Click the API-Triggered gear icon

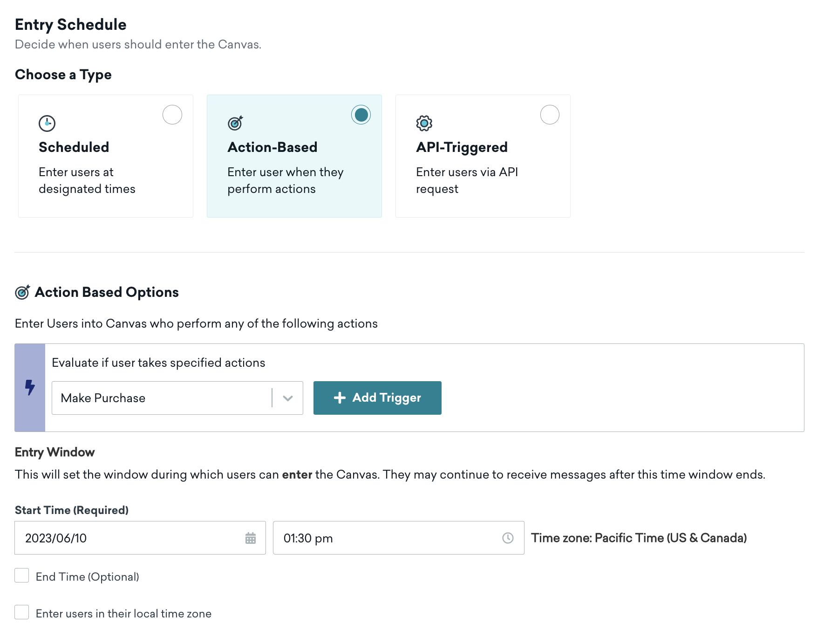point(424,123)
